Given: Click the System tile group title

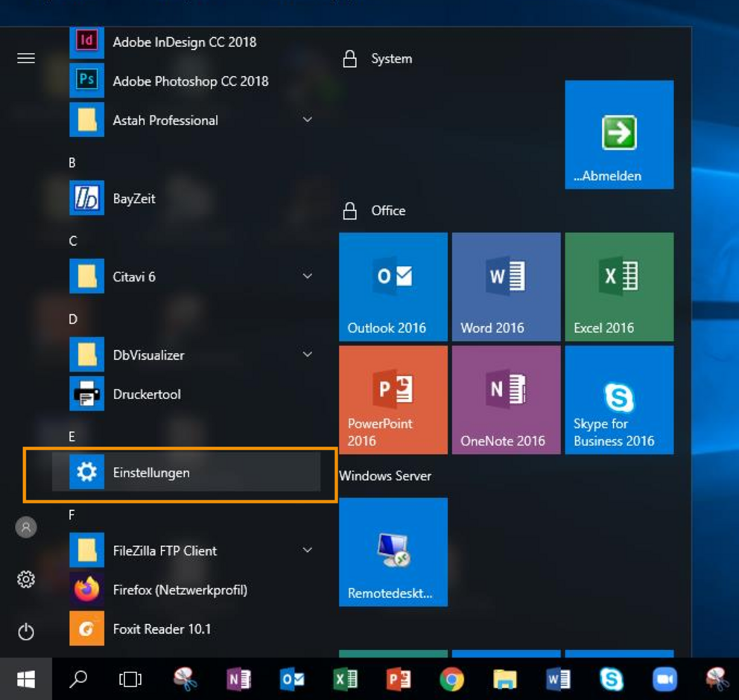Looking at the screenshot, I should coord(391,59).
